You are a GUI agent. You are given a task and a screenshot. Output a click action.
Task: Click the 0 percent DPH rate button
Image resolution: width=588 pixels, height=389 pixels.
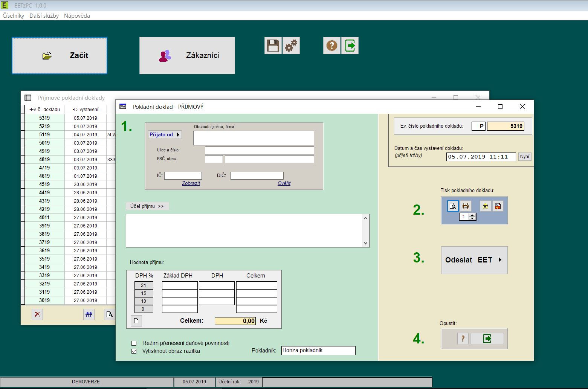pos(144,309)
